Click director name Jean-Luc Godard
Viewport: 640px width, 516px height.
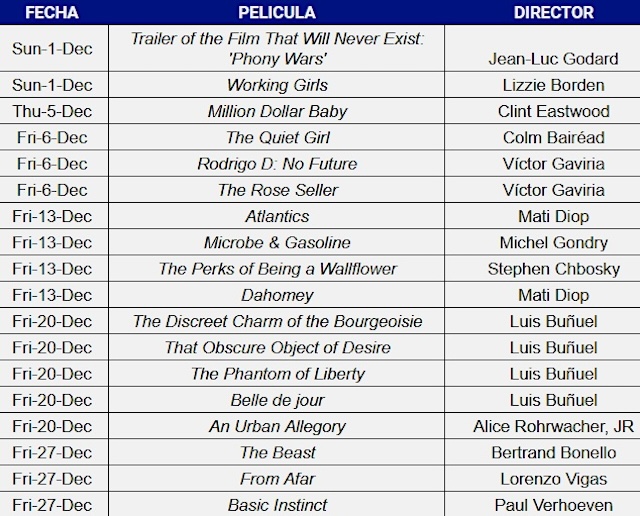click(x=553, y=59)
